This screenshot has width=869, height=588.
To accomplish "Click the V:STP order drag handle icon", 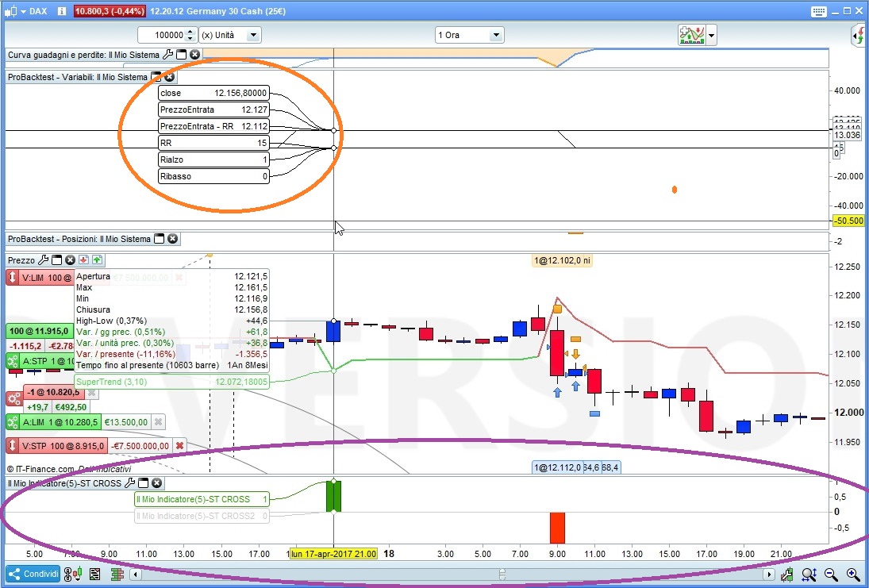I will click(x=13, y=446).
